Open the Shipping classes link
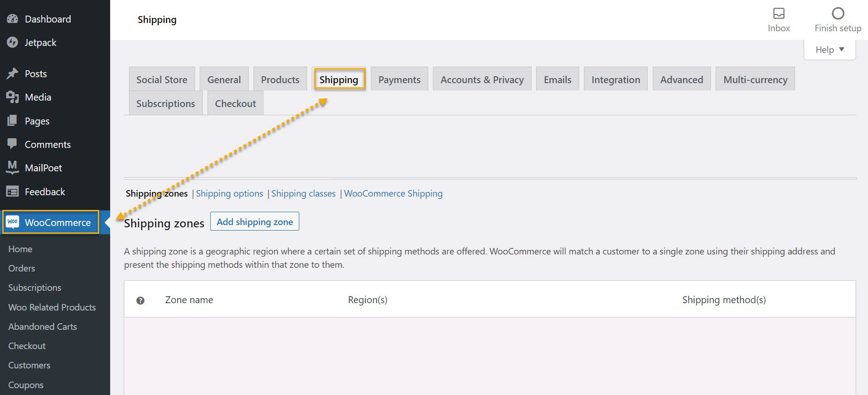The height and width of the screenshot is (395, 868). click(303, 193)
